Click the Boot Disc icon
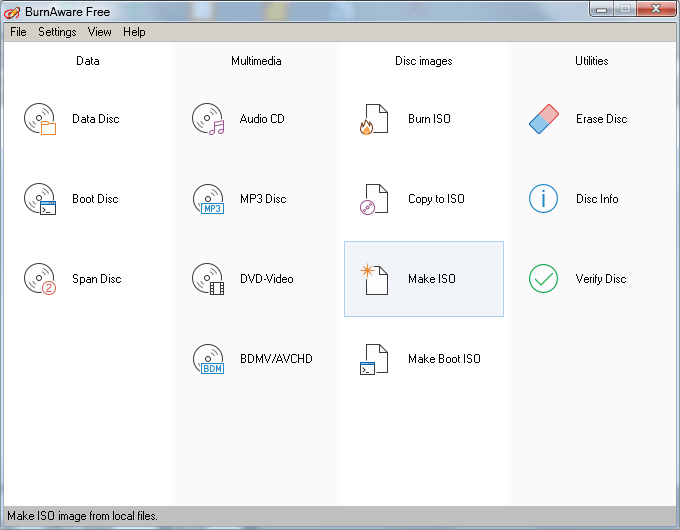The height and width of the screenshot is (530, 680). pyautogui.click(x=40, y=199)
